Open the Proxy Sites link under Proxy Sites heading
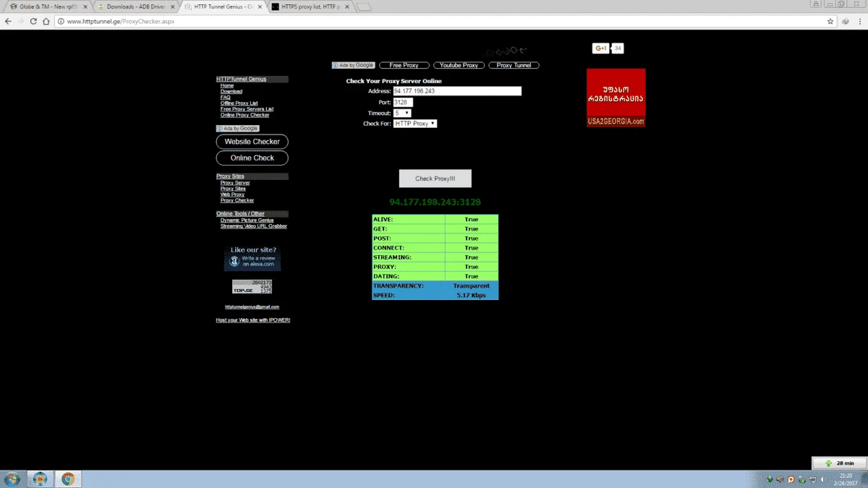 [233, 189]
